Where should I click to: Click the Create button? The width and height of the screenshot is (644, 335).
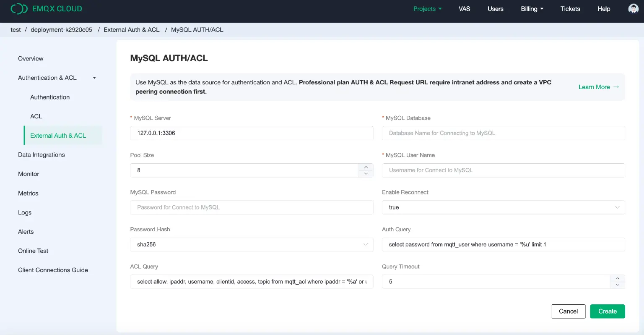click(607, 311)
